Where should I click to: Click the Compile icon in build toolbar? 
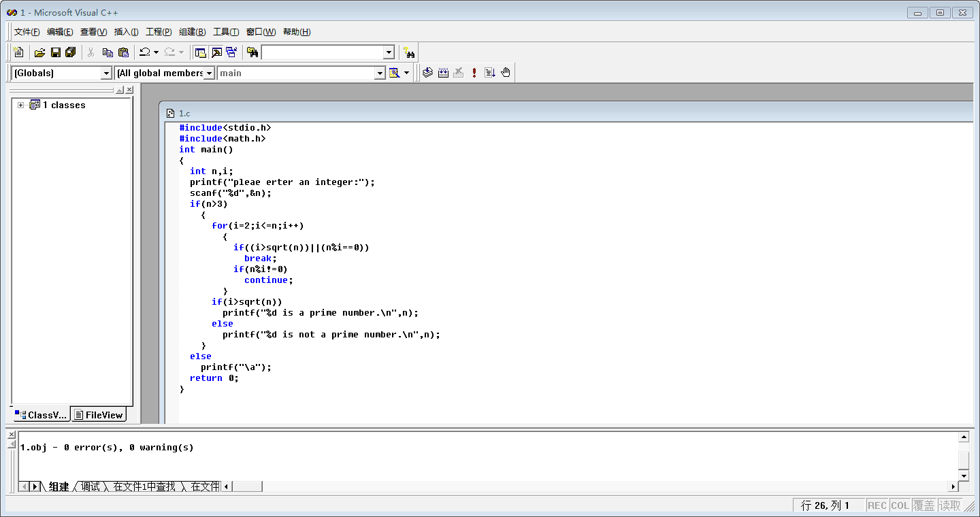click(x=427, y=73)
